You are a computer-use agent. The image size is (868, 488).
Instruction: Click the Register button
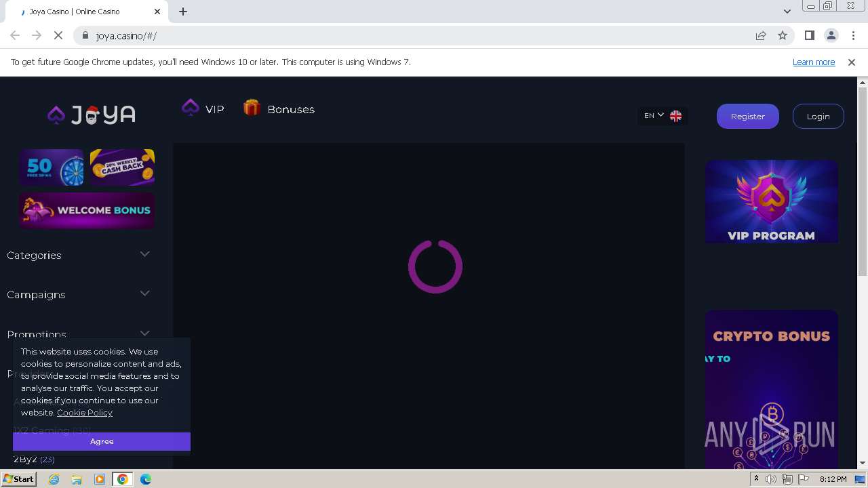click(748, 116)
